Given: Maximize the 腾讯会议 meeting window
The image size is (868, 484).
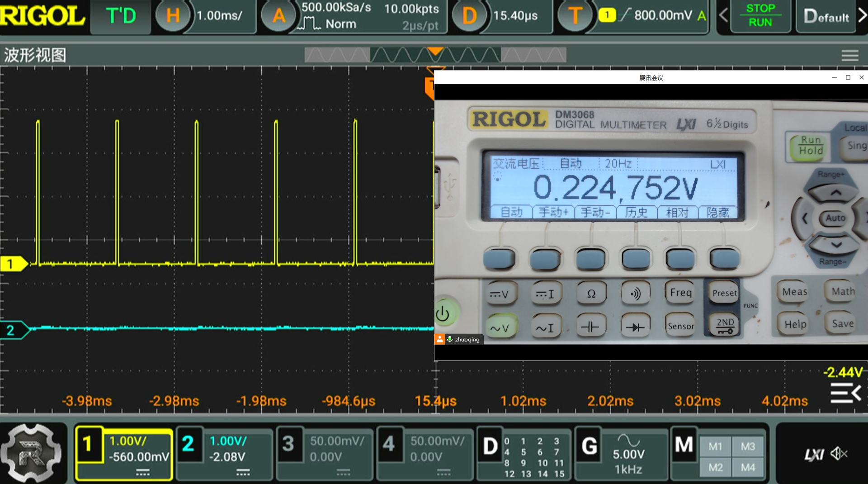Looking at the screenshot, I should tap(848, 77).
